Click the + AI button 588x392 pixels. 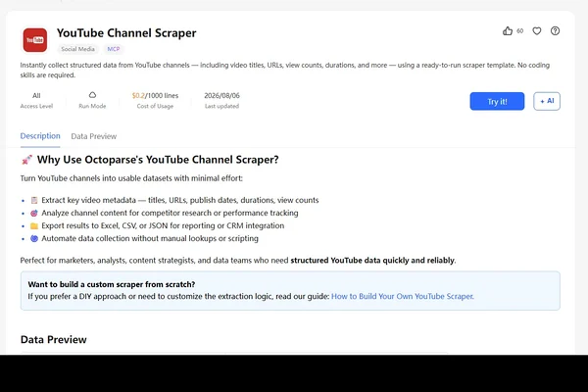coord(547,101)
